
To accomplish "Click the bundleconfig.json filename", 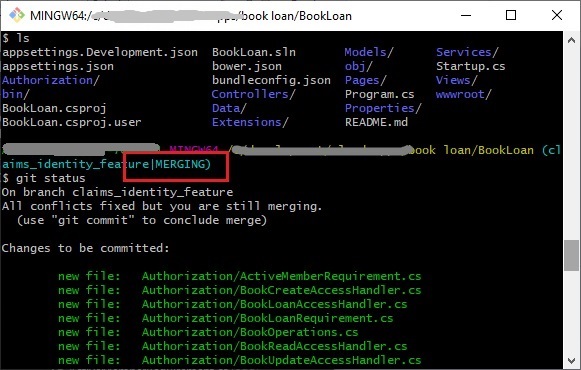I will click(x=271, y=80).
